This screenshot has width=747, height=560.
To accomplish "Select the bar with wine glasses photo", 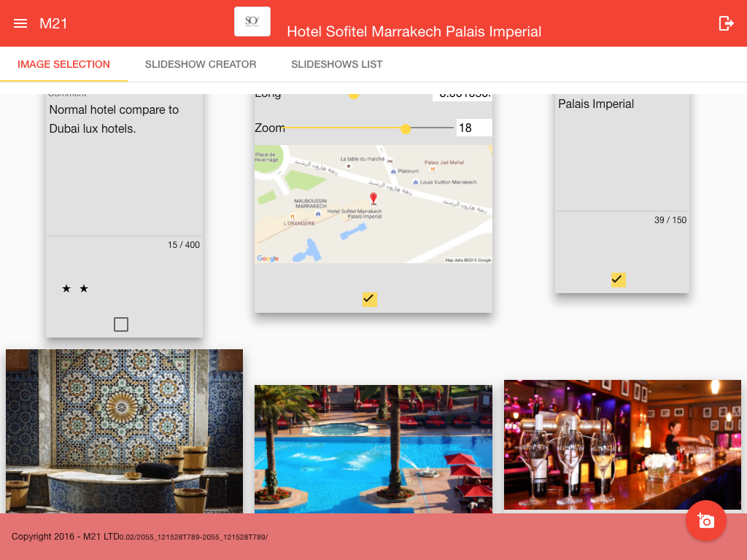I will (x=622, y=443).
